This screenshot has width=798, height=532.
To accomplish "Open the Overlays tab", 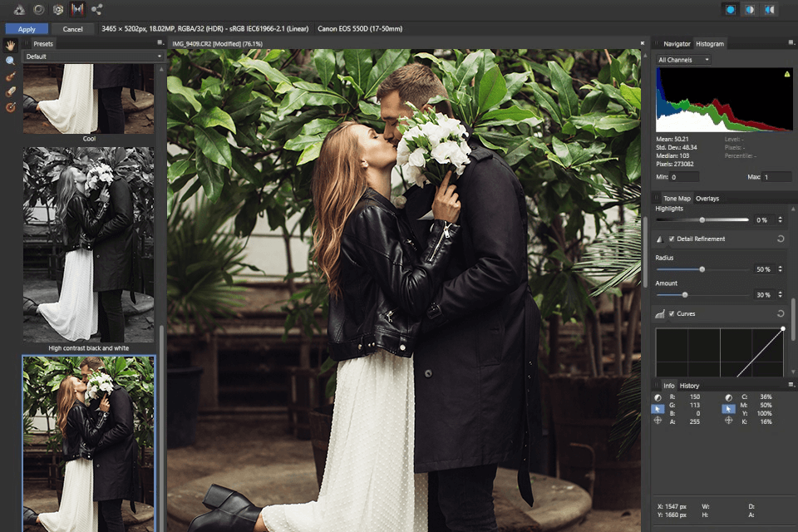I will 707,199.
